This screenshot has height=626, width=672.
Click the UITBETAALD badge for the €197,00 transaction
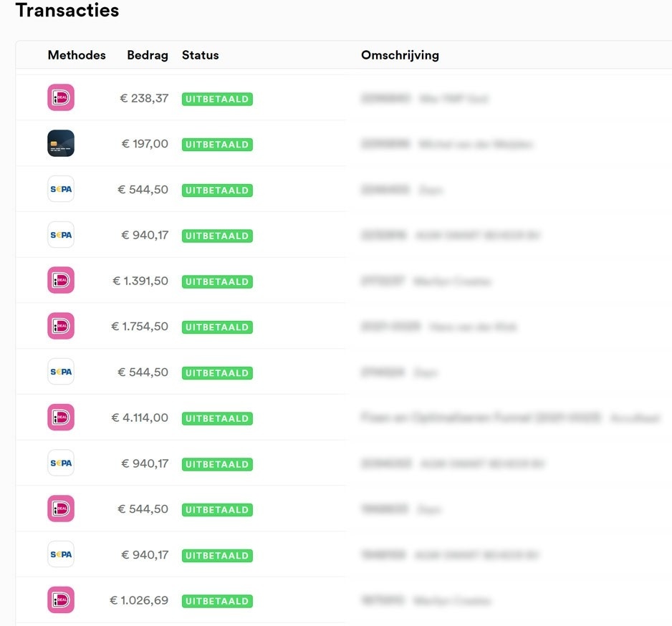(217, 145)
